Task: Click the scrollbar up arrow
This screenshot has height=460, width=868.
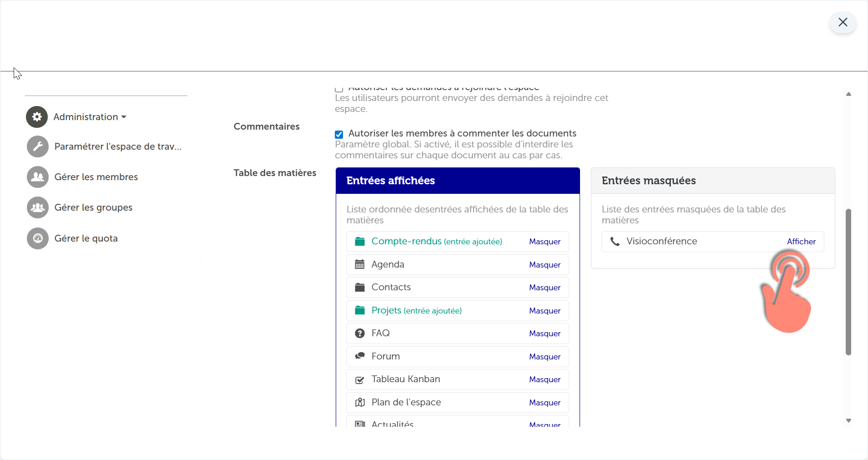Action: [x=848, y=94]
